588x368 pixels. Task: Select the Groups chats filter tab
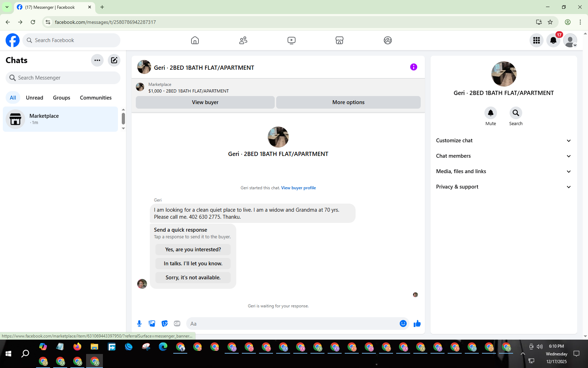62,98
